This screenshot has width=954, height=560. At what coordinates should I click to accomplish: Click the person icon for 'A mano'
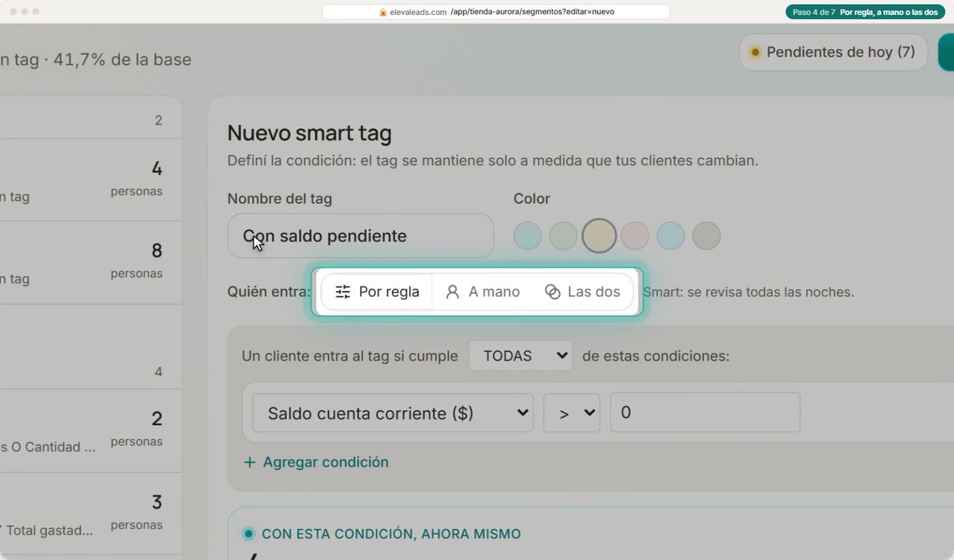pos(452,292)
